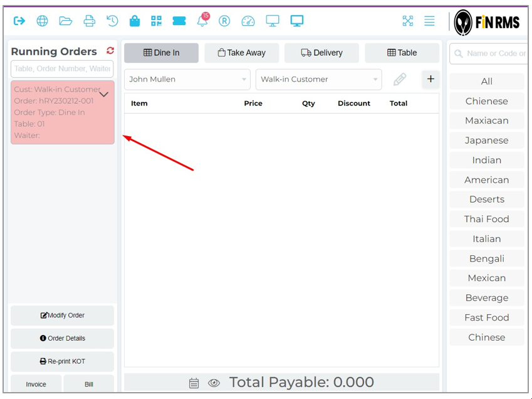Select the Delivery order type tab
The height and width of the screenshot is (399, 532).
click(321, 53)
